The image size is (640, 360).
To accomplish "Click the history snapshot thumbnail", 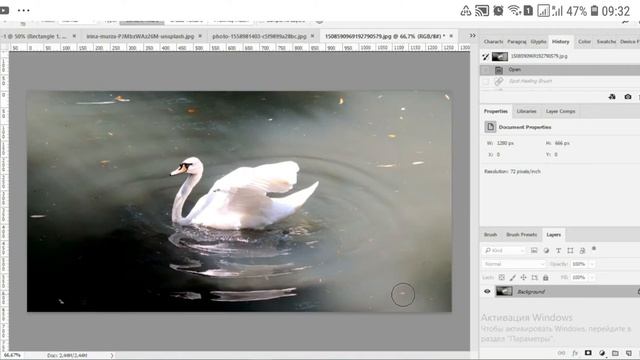I will pos(500,57).
